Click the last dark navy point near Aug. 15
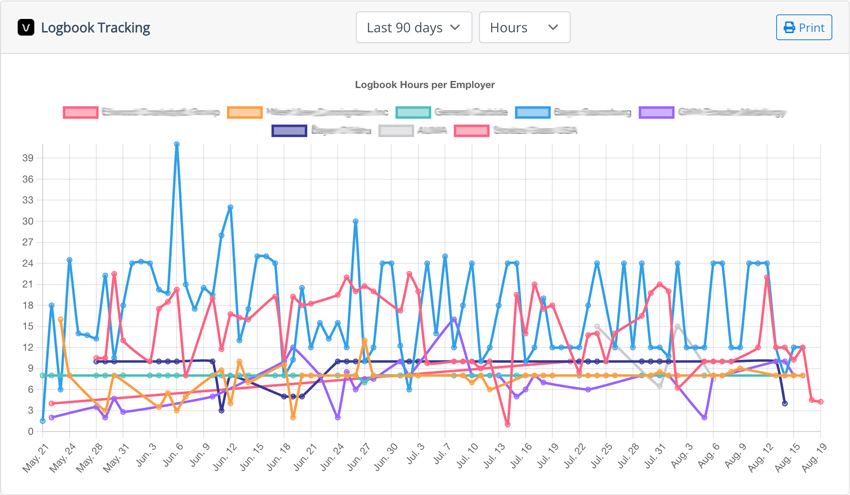This screenshot has width=850, height=495. click(784, 403)
